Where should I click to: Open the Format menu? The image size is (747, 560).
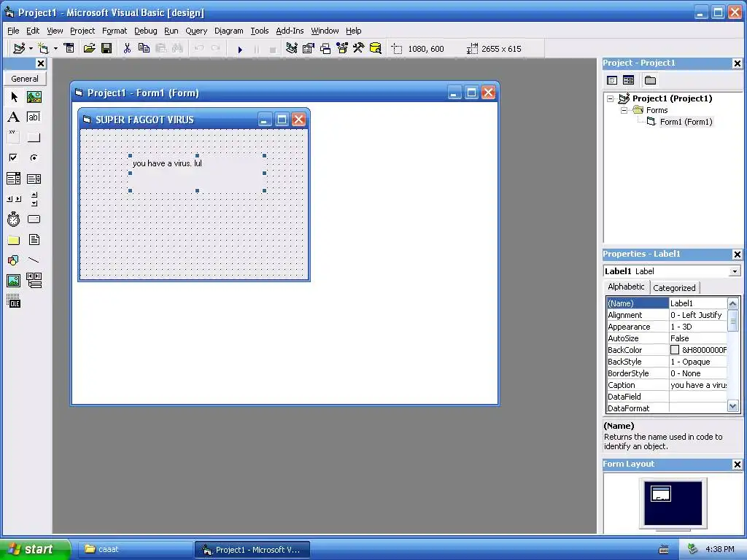click(115, 31)
